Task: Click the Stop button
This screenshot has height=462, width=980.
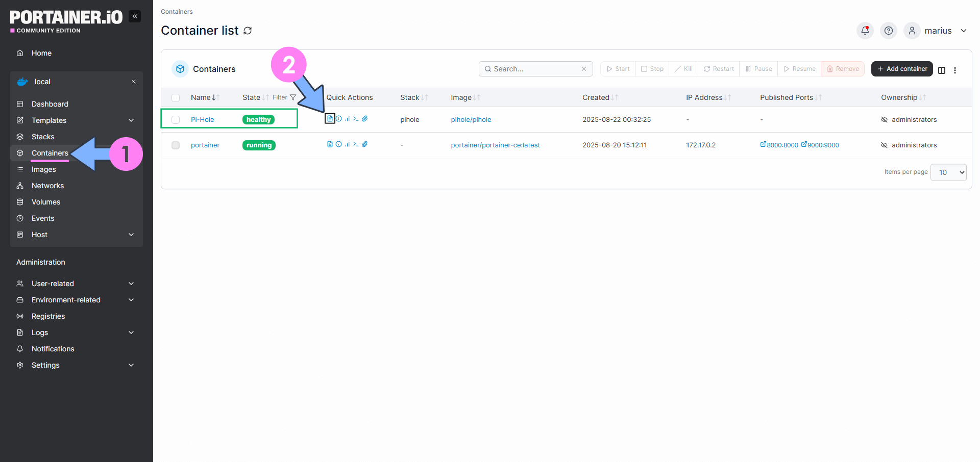Action: click(x=652, y=69)
